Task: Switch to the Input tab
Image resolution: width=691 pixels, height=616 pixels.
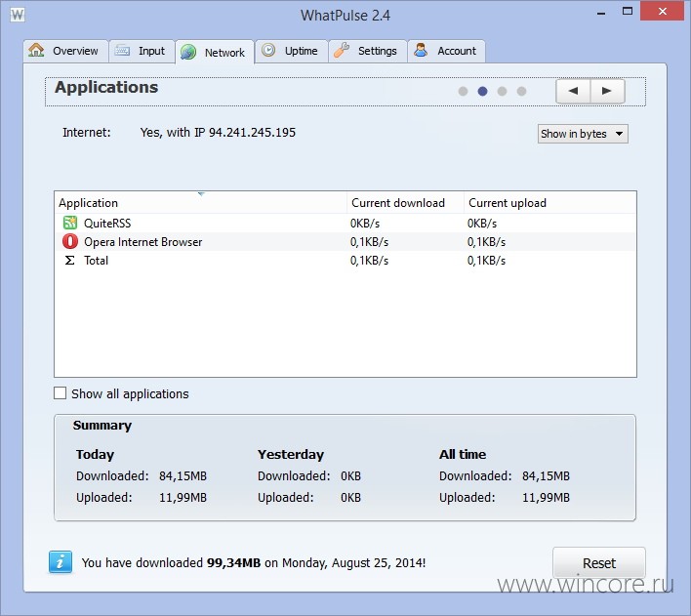Action: pos(142,51)
